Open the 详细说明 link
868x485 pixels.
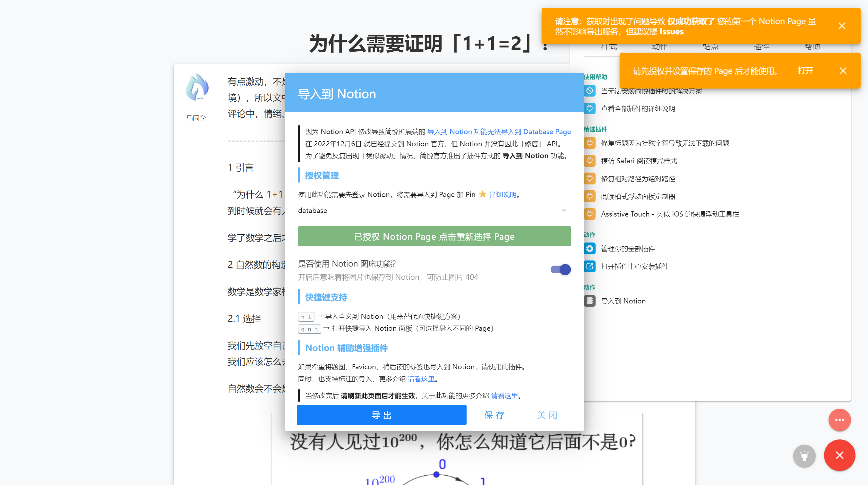tap(503, 195)
